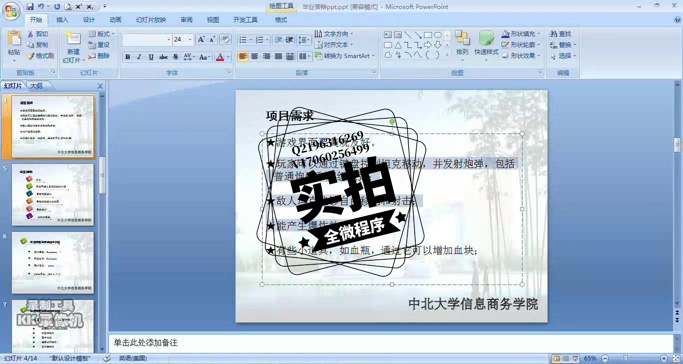This screenshot has height=364, width=683.
Task: Switch to the 大纲 outline pane tab
Action: point(37,86)
